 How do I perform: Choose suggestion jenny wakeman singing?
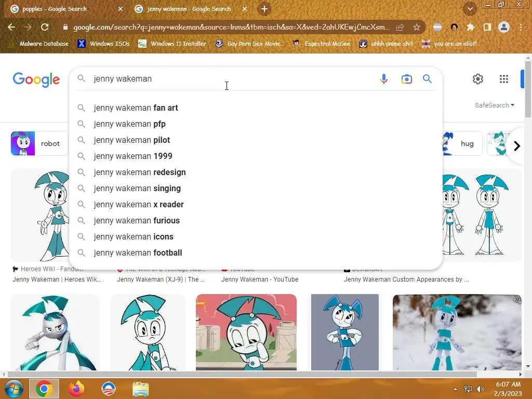tap(256, 188)
